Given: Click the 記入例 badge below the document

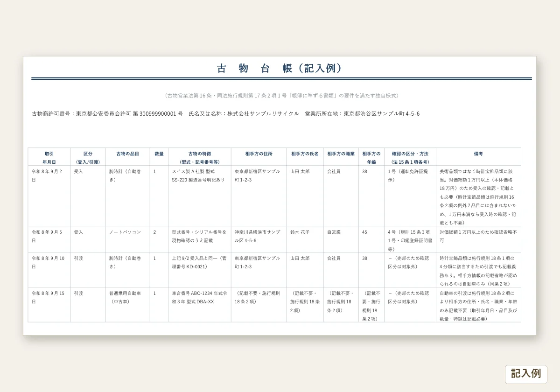Looking at the screenshot, I should [526, 374].
